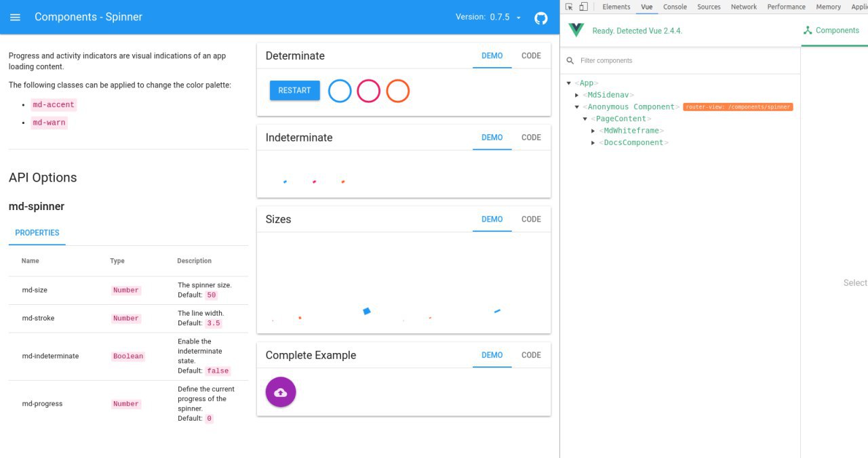Switch Indeterminate card to CODE tab
The image size is (868, 458).
pos(531,138)
